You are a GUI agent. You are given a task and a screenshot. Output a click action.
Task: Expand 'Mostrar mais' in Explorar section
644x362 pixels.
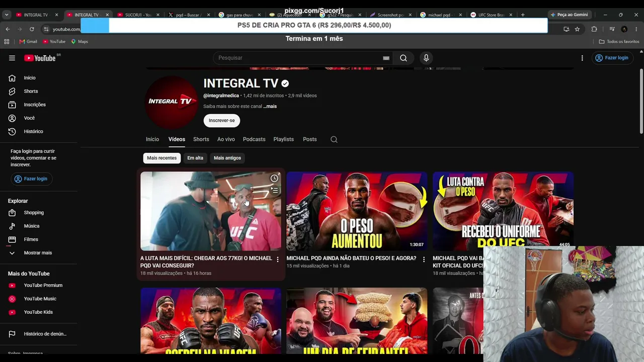pos(38,253)
